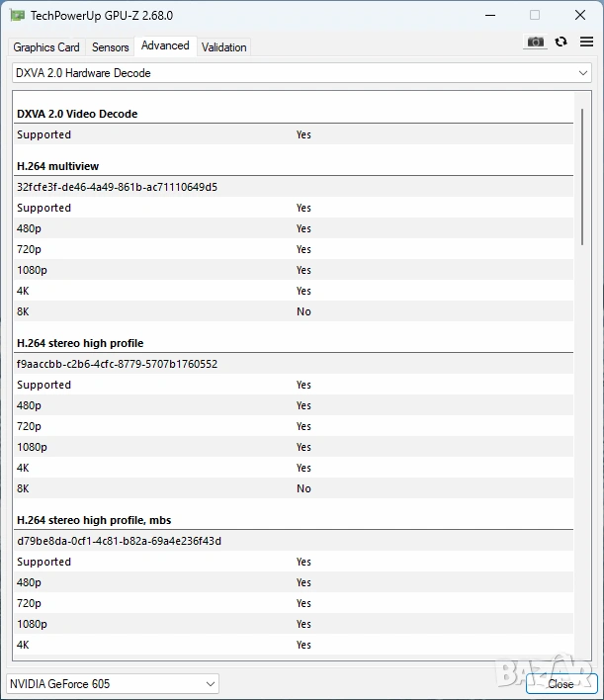
Task: Take a screenshot with the camera icon
Action: click(535, 42)
